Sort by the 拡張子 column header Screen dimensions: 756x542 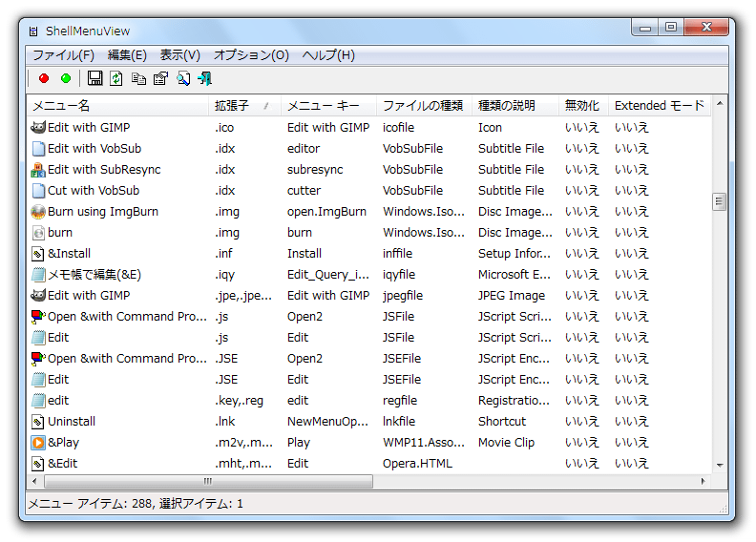pyautogui.click(x=245, y=106)
